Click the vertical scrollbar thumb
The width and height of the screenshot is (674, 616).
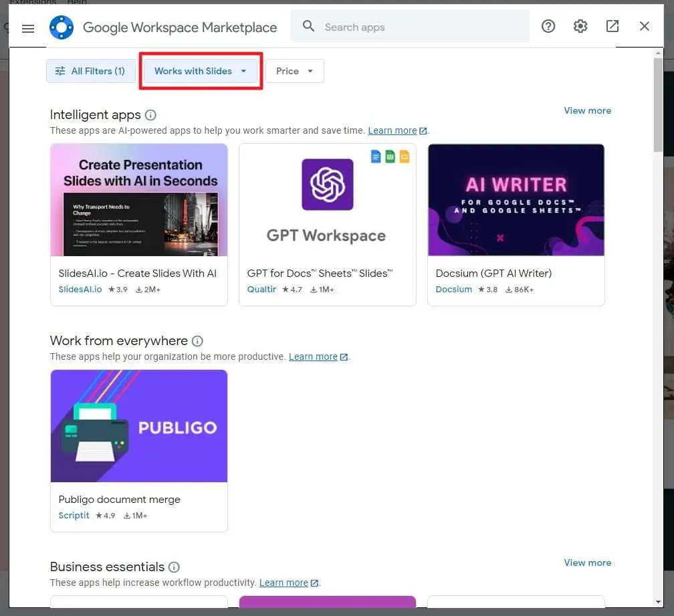coord(658,104)
